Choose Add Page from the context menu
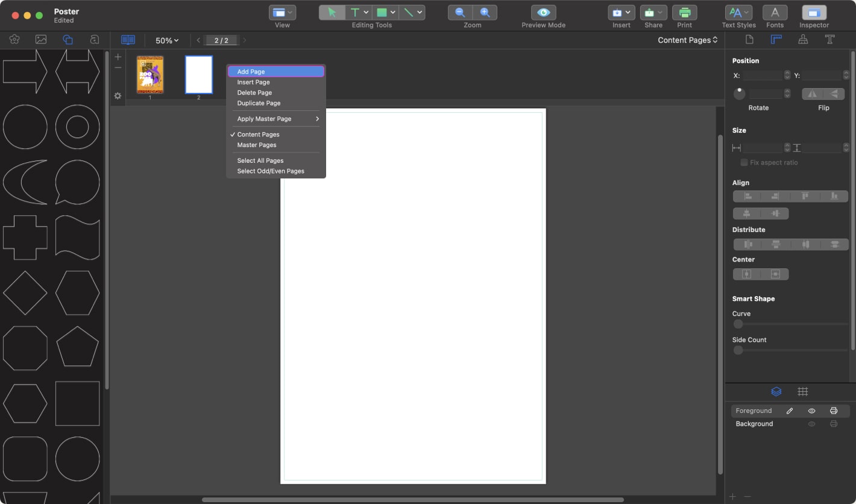The height and width of the screenshot is (504, 856). coord(250,71)
